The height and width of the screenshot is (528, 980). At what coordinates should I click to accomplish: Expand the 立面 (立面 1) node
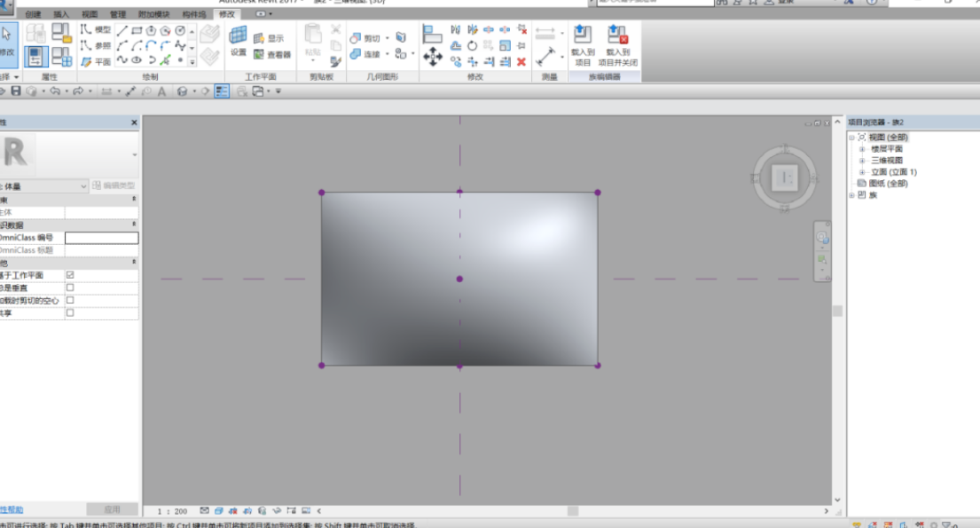(863, 172)
